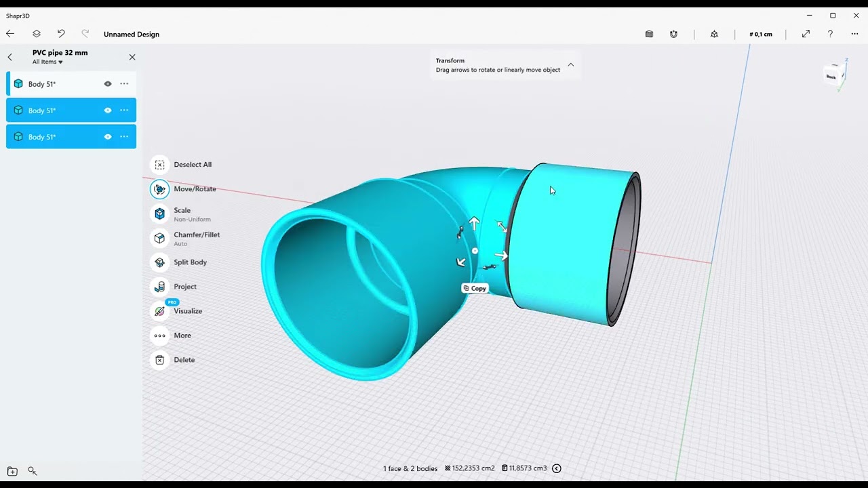This screenshot has height=488, width=868.
Task: Click the magnet snapping icon in the toolbar
Action: point(673,34)
